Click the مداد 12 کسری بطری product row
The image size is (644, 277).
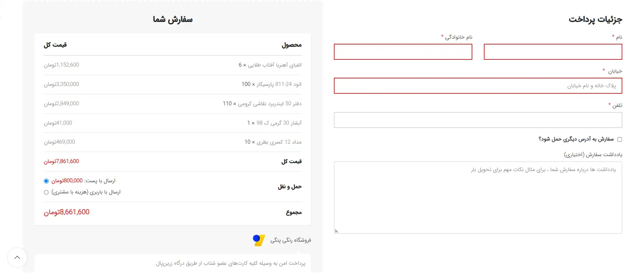(173, 142)
